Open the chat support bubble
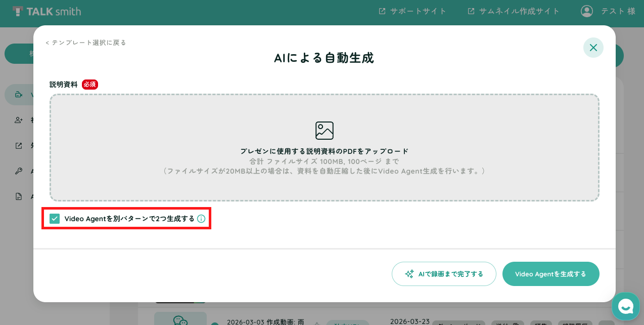This screenshot has width=644, height=325. click(x=626, y=306)
